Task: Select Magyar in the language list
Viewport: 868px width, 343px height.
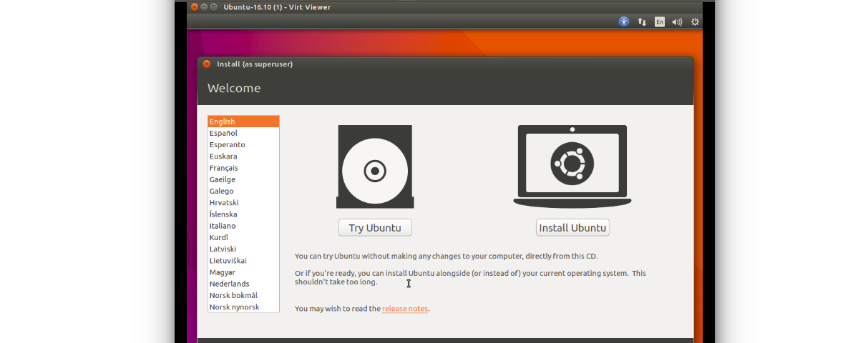Action: coord(243,272)
